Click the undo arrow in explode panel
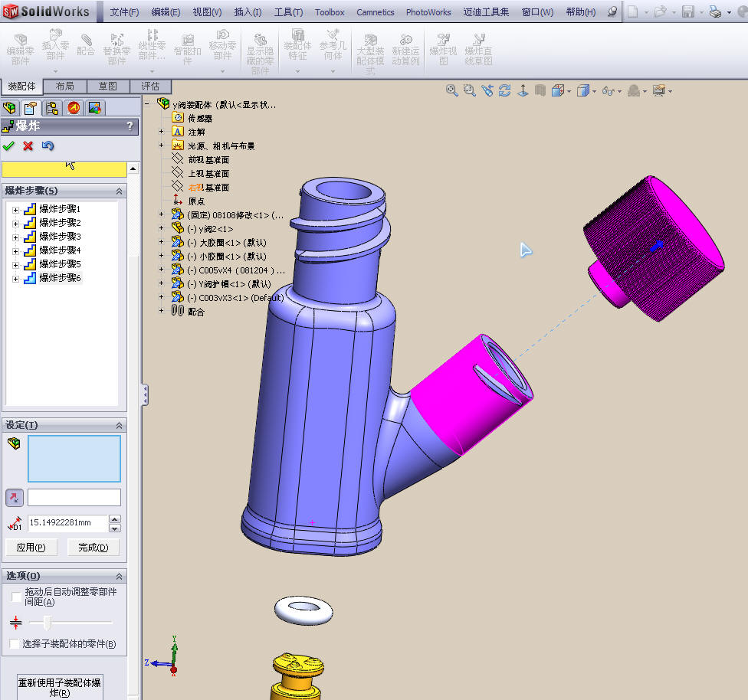The width and height of the screenshot is (748, 700). point(48,146)
